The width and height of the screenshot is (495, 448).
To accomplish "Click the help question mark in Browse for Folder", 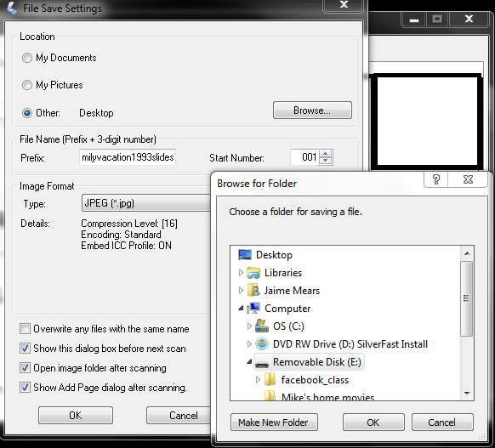I will tap(436, 179).
